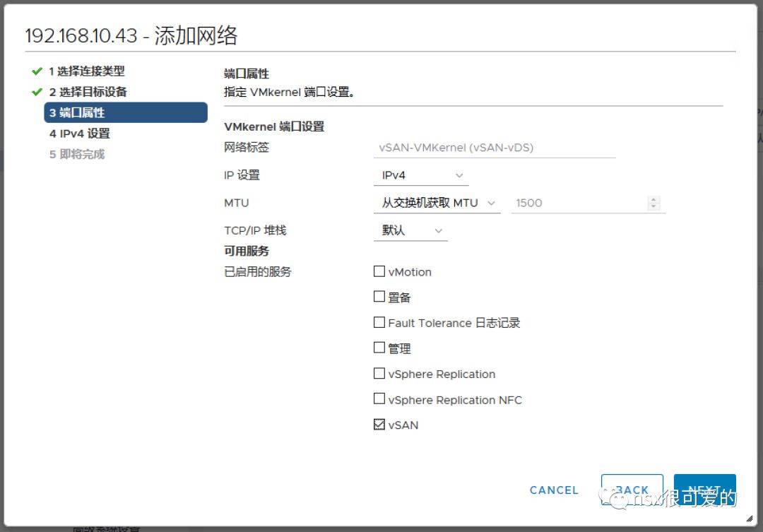Select step 3 端口属性
This screenshot has height=532, width=763.
[x=126, y=112]
